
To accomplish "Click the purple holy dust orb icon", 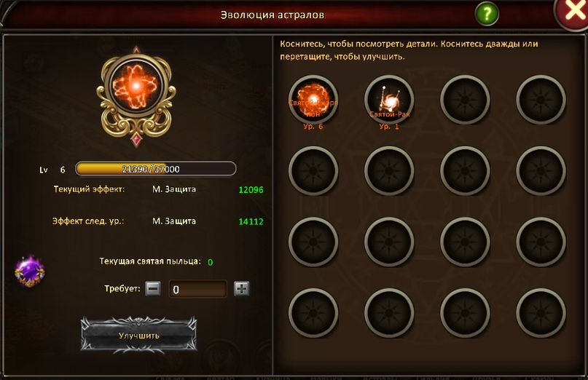I will click(x=30, y=272).
